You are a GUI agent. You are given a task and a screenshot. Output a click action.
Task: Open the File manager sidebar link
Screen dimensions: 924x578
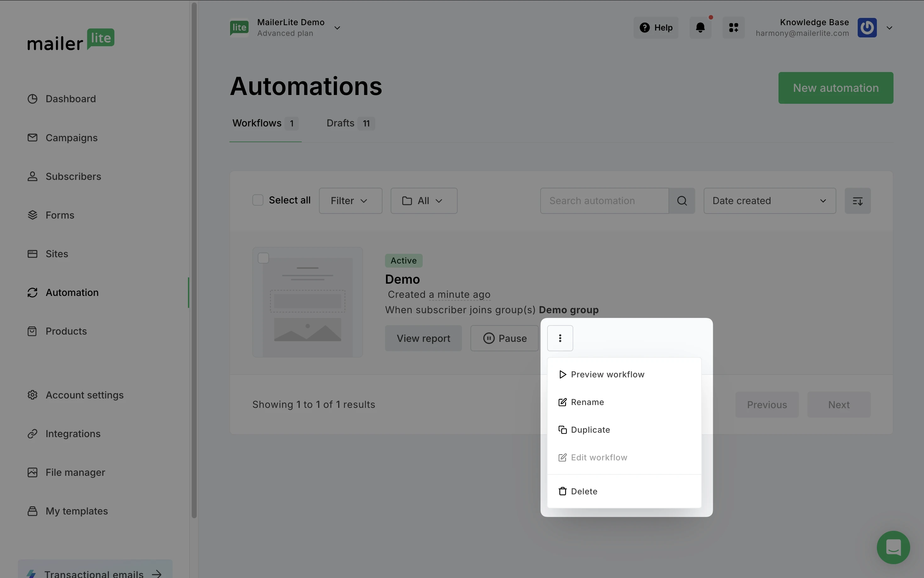coord(75,472)
